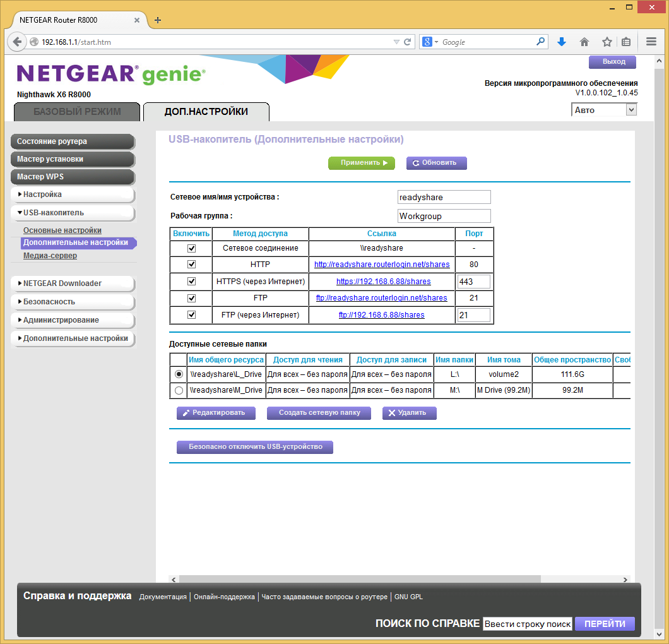669x644 pixels.
Task: Open http://readyshare.routerlogin.net/shares link
Action: 382,265
